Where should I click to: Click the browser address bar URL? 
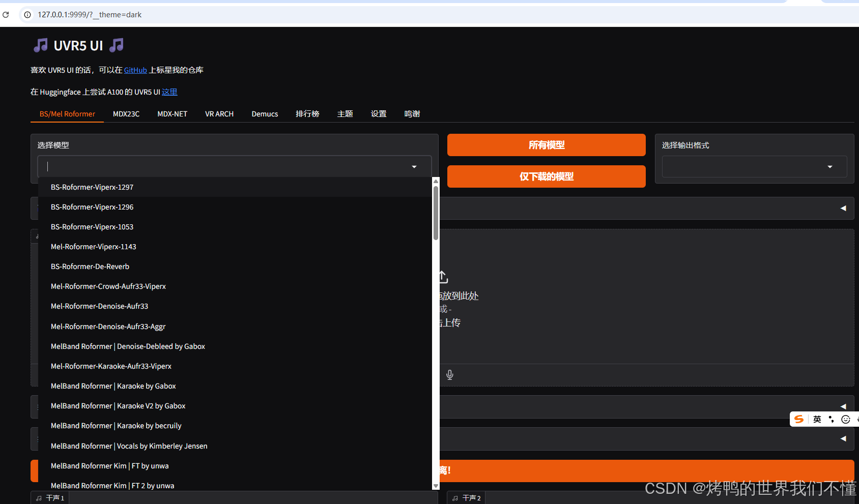90,15
